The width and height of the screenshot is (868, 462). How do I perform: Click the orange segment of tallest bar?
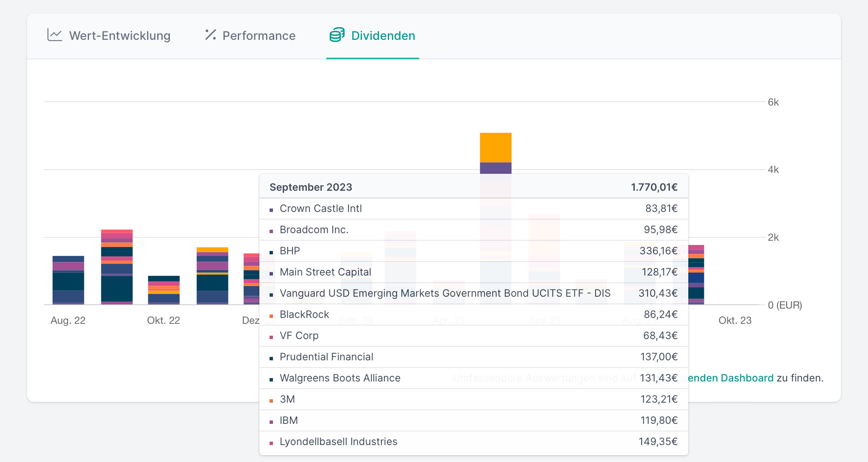495,147
